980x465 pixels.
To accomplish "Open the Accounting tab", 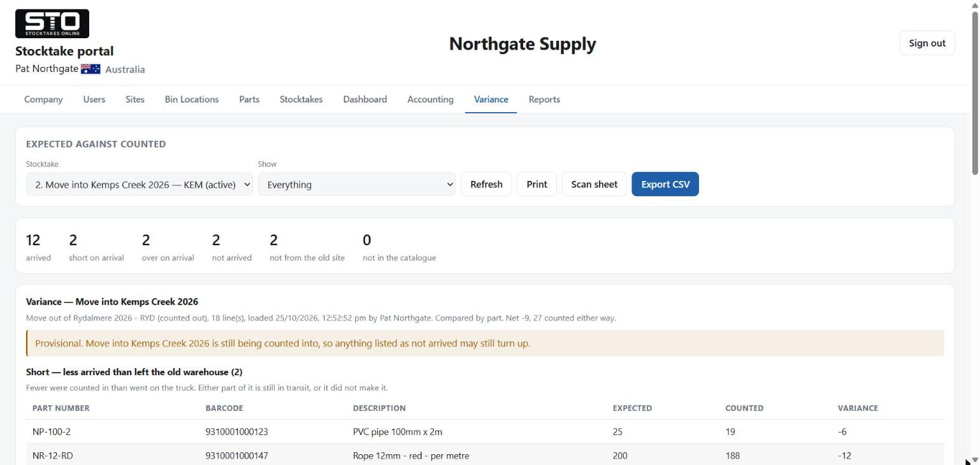I will (x=431, y=99).
